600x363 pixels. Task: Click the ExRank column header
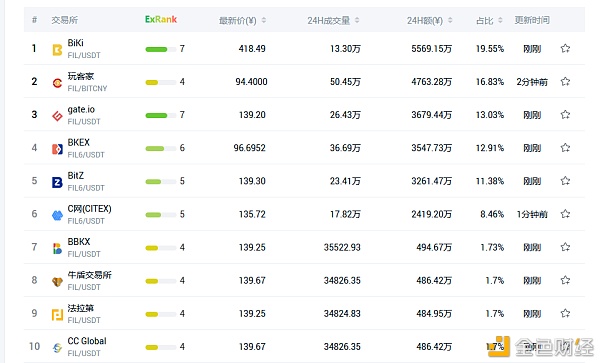[161, 20]
